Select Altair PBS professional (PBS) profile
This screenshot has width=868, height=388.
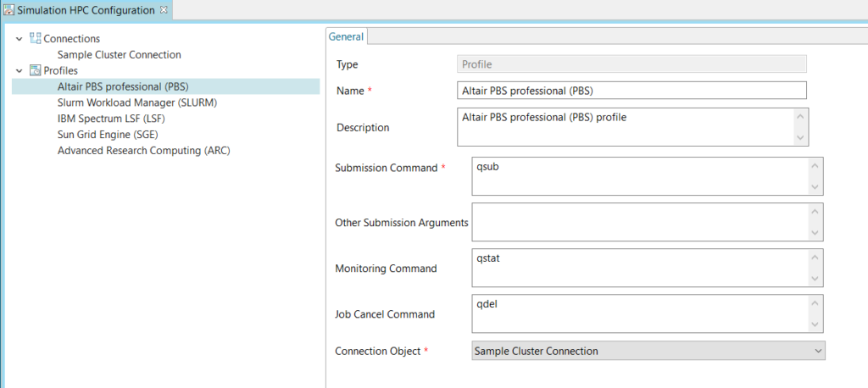point(166,86)
